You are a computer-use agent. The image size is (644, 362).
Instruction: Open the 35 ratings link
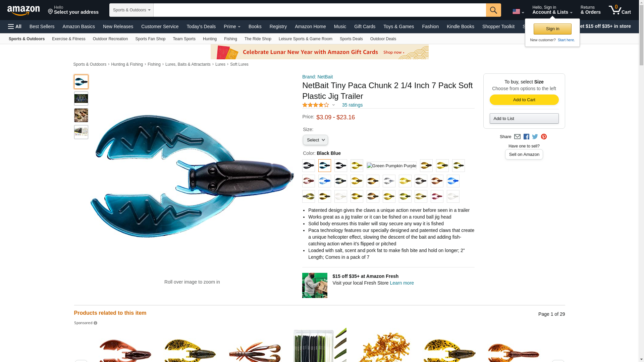pos(352,105)
